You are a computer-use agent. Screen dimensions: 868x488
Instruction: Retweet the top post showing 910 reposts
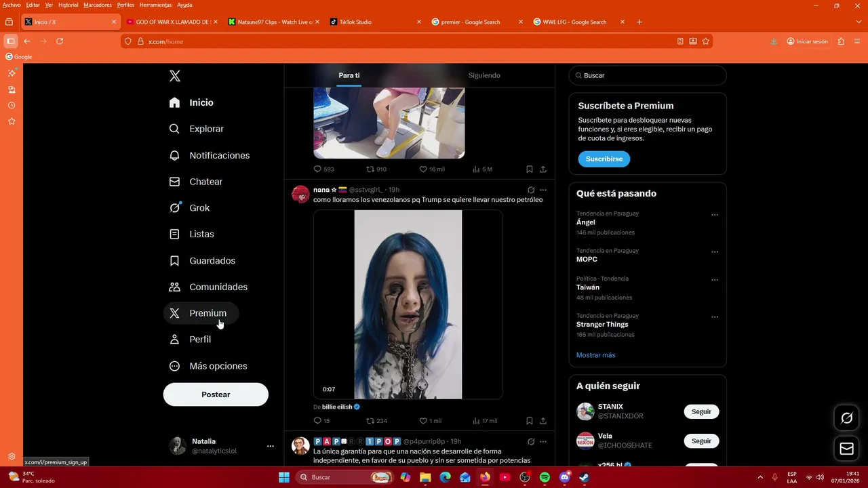(376, 169)
